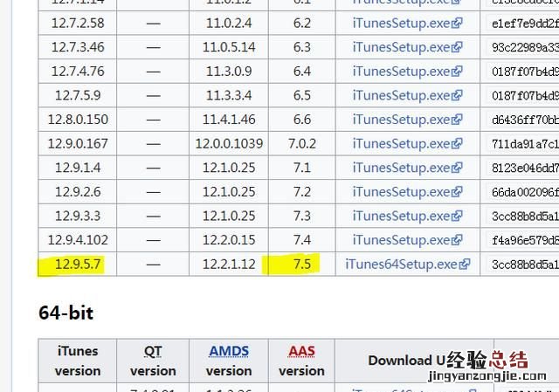The height and width of the screenshot is (392, 559).
Task: Select iTunes version cell 12.7.2.58
Action: (x=78, y=24)
